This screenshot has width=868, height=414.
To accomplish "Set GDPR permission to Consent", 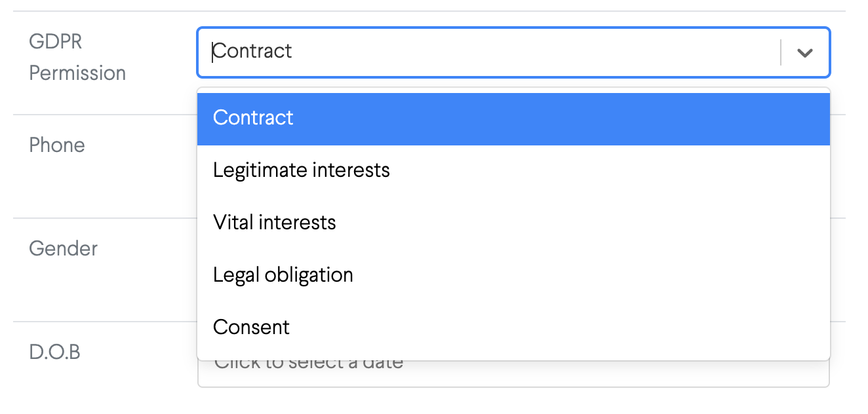I will pyautogui.click(x=513, y=328).
